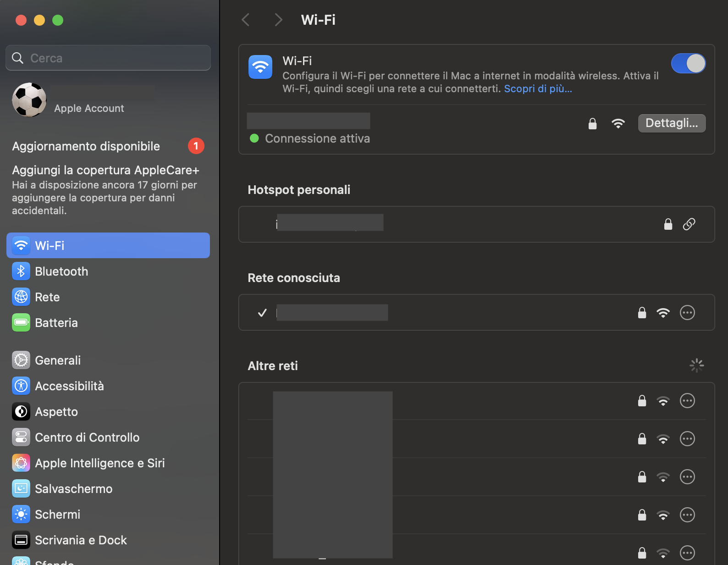The width and height of the screenshot is (728, 565).
Task: Click the magnifying glass search icon
Action: (x=18, y=58)
